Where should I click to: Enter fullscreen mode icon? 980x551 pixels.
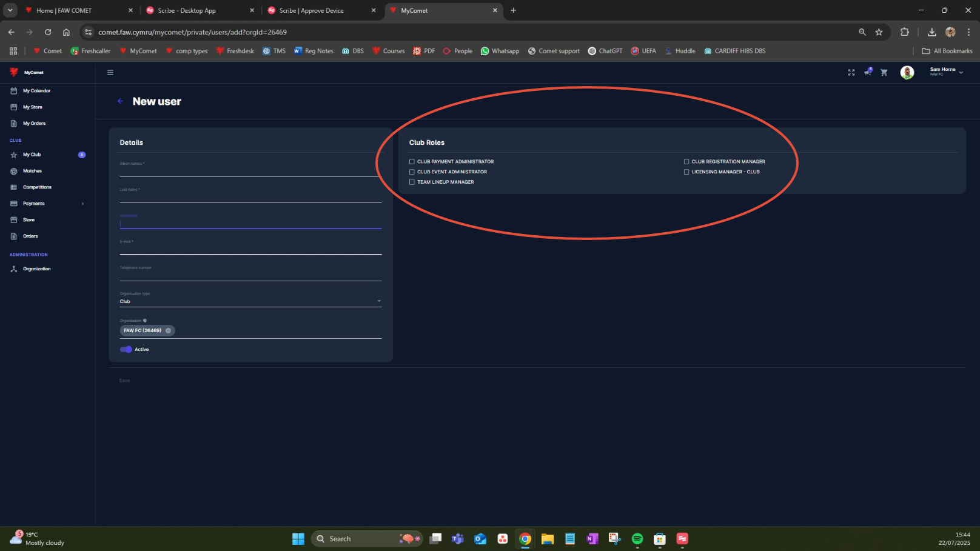coord(851,72)
